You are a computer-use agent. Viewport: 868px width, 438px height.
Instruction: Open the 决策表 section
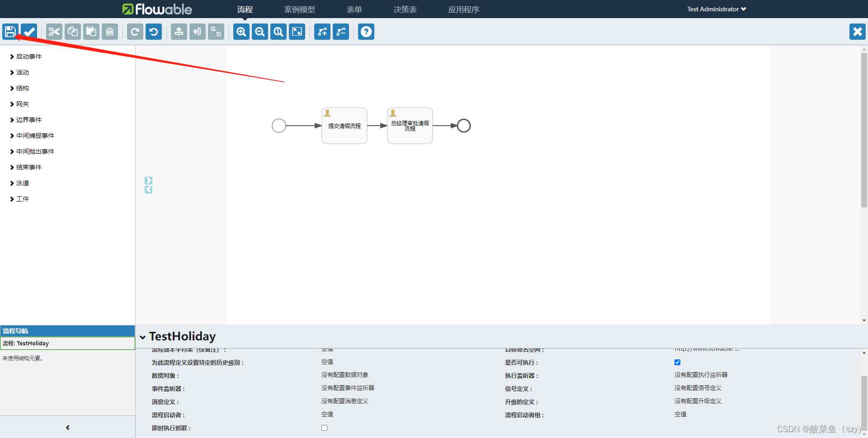click(x=405, y=9)
